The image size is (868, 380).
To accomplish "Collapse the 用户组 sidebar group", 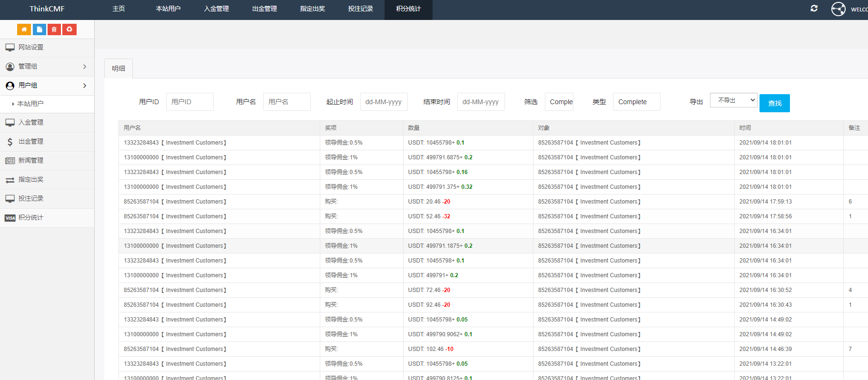I will (85, 86).
